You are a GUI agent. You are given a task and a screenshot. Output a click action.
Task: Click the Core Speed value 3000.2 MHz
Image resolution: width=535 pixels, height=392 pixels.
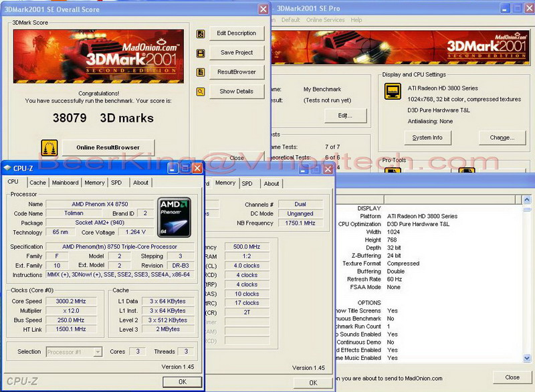pyautogui.click(x=71, y=301)
